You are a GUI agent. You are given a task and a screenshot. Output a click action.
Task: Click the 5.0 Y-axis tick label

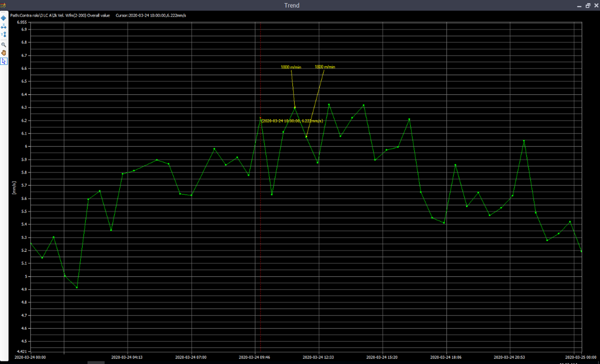click(x=25, y=277)
